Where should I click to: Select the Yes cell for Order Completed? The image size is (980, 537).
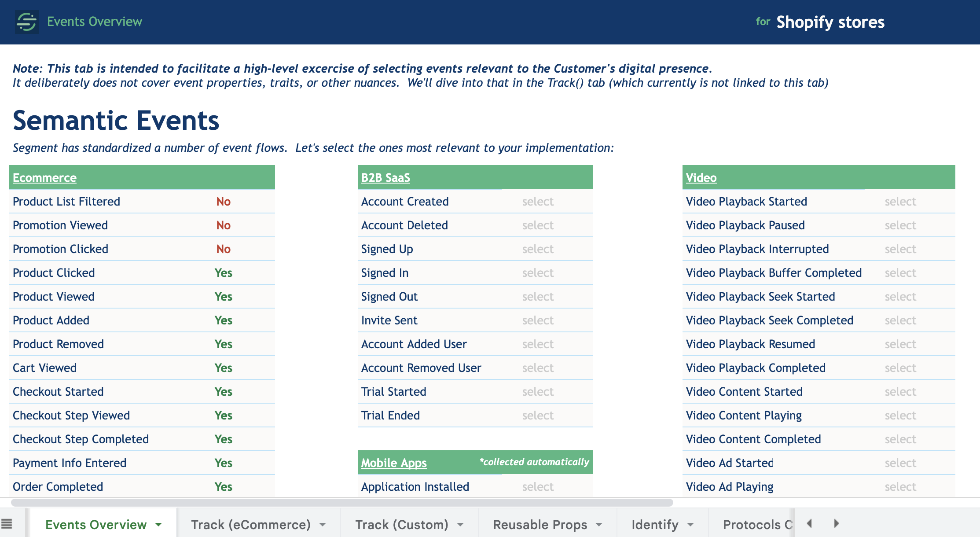224,487
